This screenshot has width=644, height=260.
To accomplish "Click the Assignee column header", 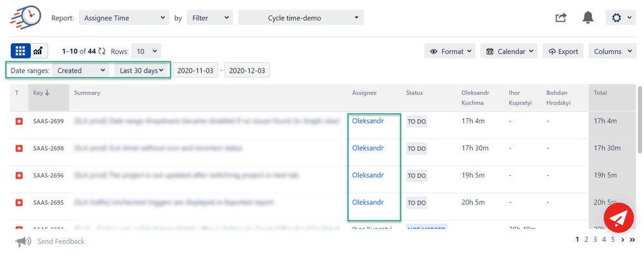I will (x=364, y=93).
